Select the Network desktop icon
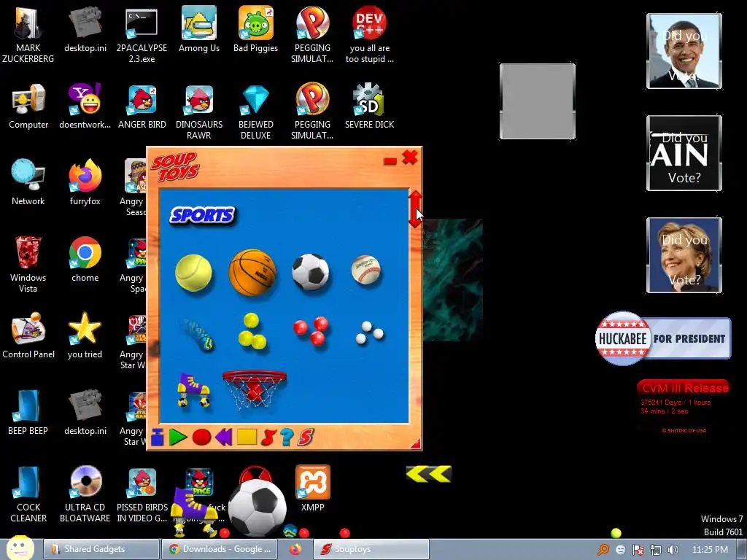Viewport: 747px width, 560px height. pyautogui.click(x=28, y=182)
